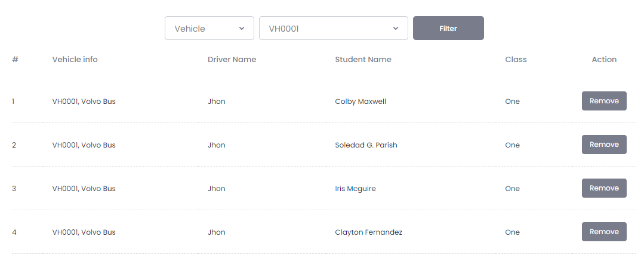Click the Driver Name column header

point(232,60)
